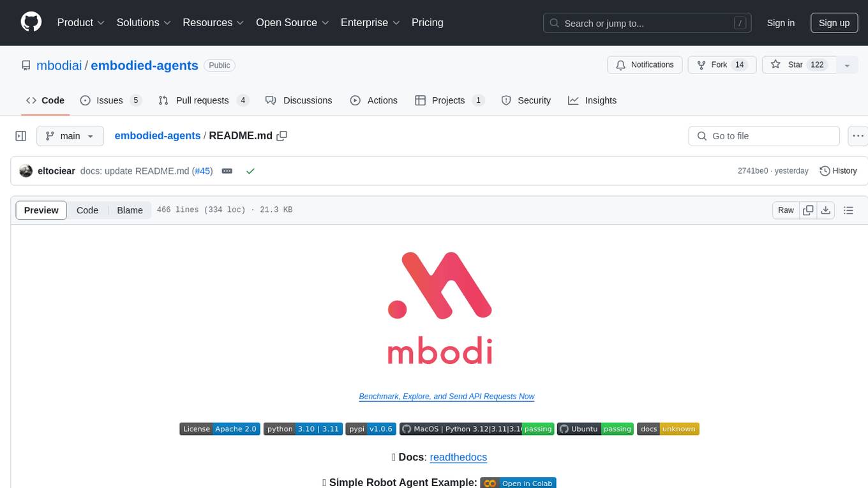868x488 pixels.
Task: Open the Open Source menu
Action: point(293,22)
